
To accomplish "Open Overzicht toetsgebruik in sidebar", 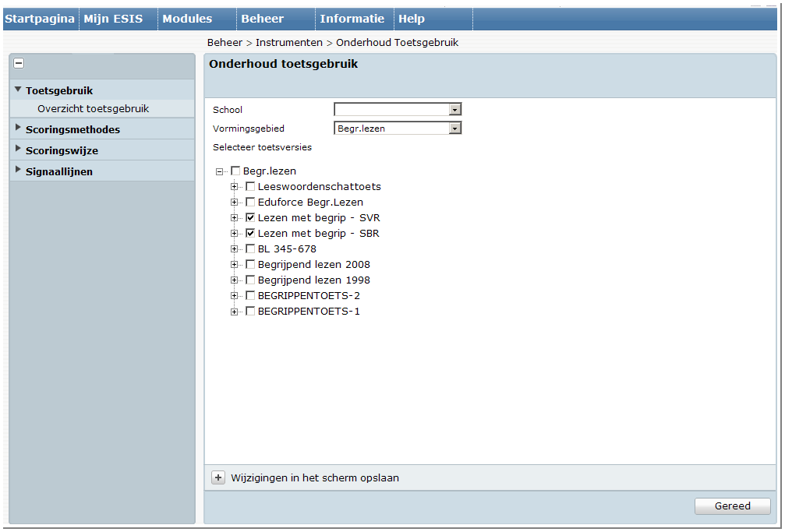I will [93, 108].
